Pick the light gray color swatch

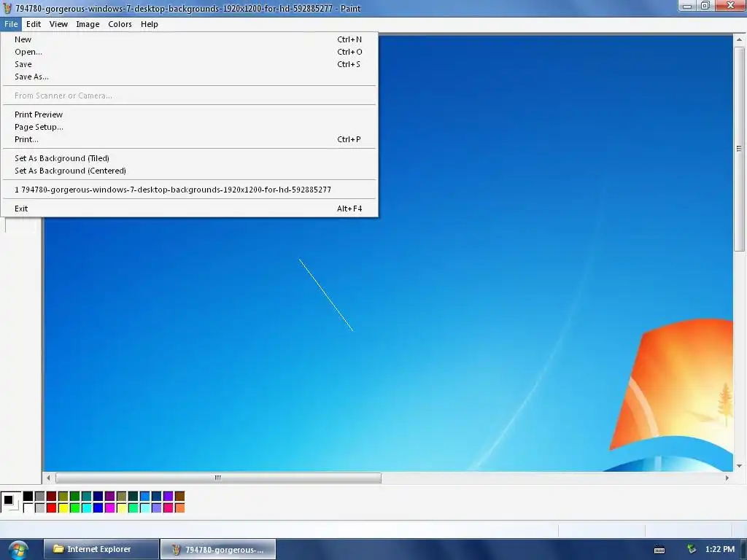tap(40, 508)
